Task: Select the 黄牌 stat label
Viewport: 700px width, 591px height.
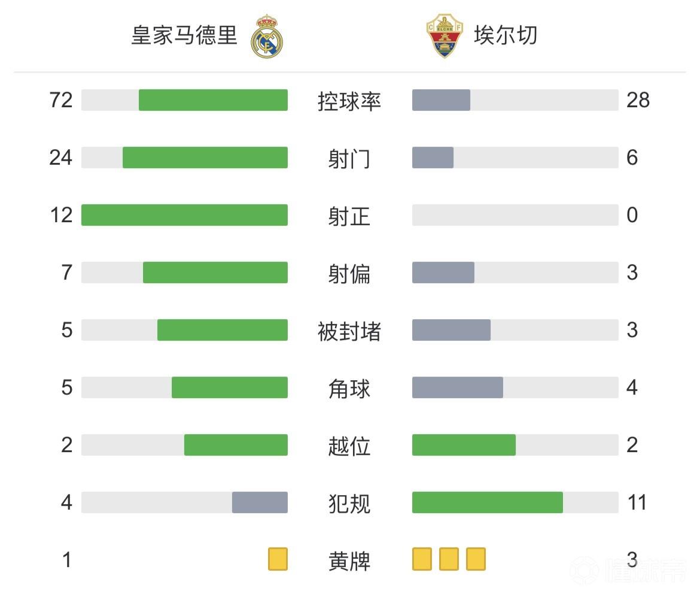Action: pyautogui.click(x=349, y=561)
